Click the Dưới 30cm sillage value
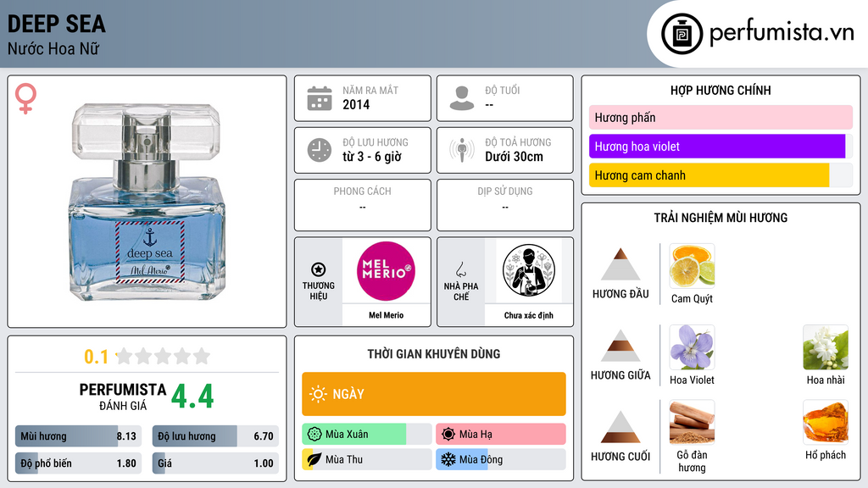This screenshot has height=488, width=868. click(x=515, y=157)
